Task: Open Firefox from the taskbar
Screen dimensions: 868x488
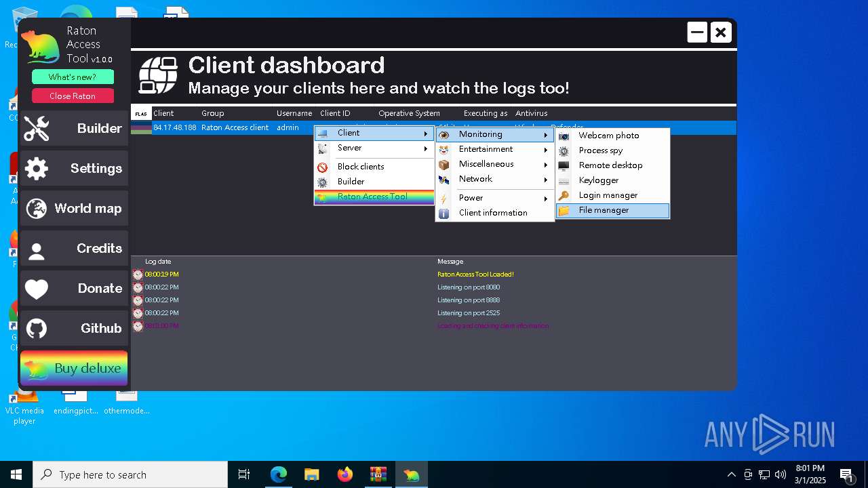Action: (345, 474)
